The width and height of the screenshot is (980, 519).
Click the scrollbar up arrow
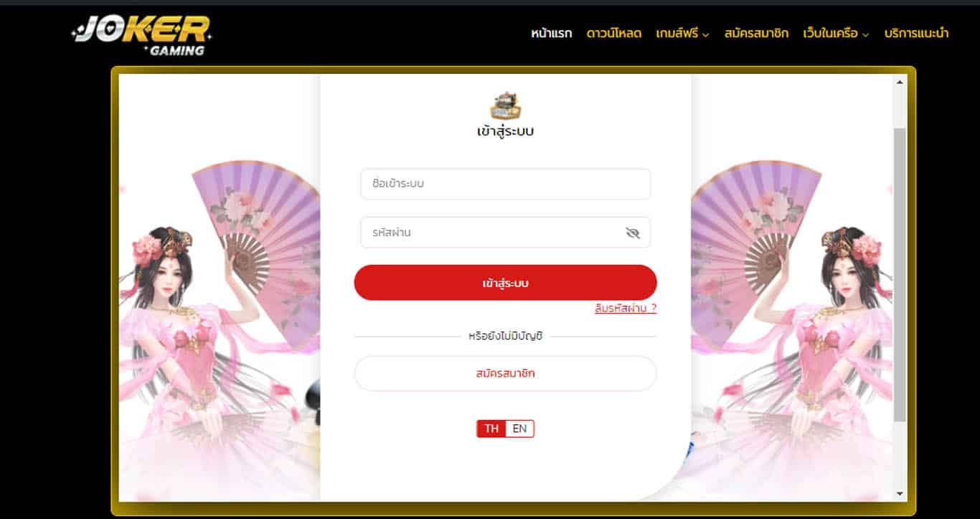point(900,82)
